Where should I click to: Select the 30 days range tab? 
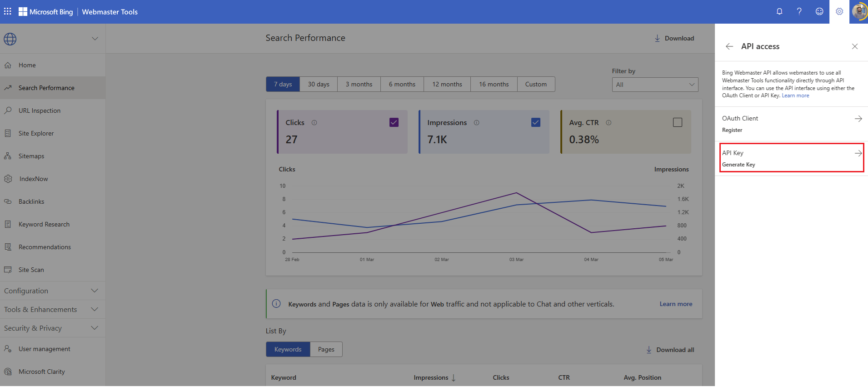click(319, 84)
